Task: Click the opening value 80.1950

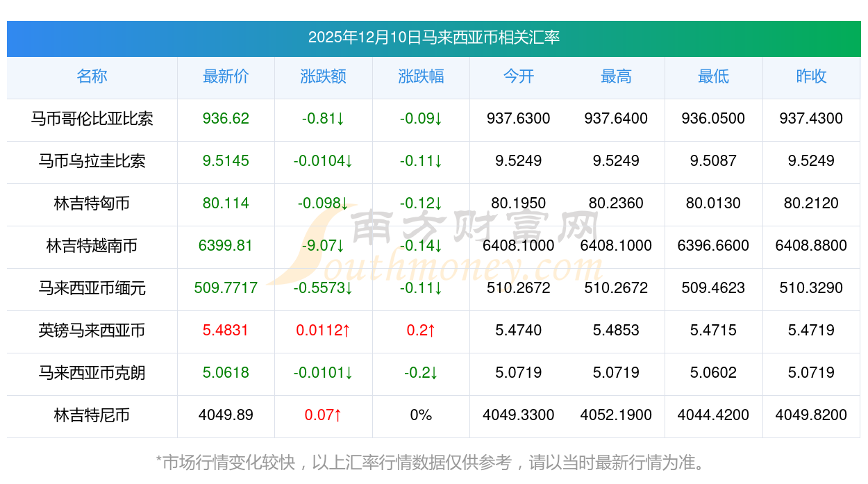Action: coord(519,203)
